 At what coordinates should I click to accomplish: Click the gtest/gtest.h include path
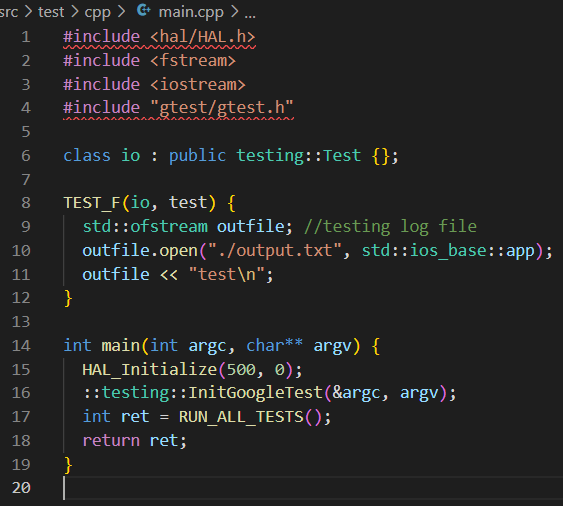(x=222, y=108)
